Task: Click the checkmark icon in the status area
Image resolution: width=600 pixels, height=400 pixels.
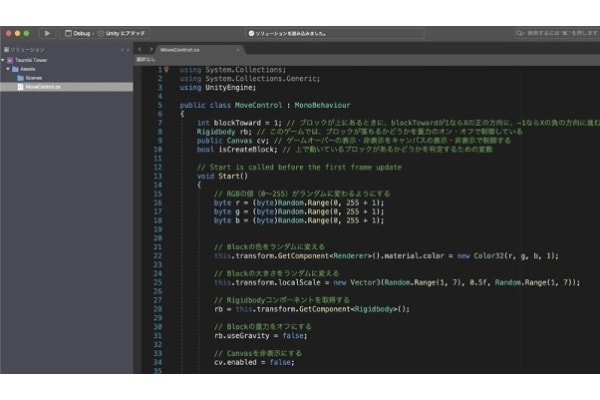Action: point(251,34)
